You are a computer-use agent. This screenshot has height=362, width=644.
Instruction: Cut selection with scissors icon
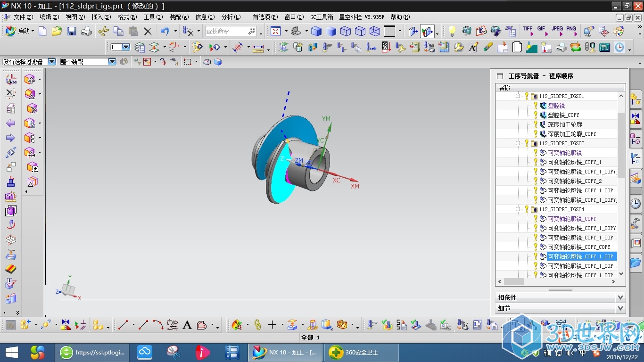tap(104, 31)
